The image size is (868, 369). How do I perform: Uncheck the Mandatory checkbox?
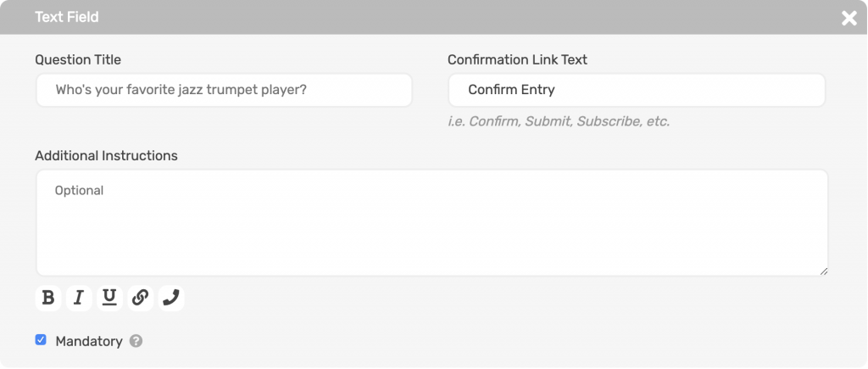pos(41,339)
